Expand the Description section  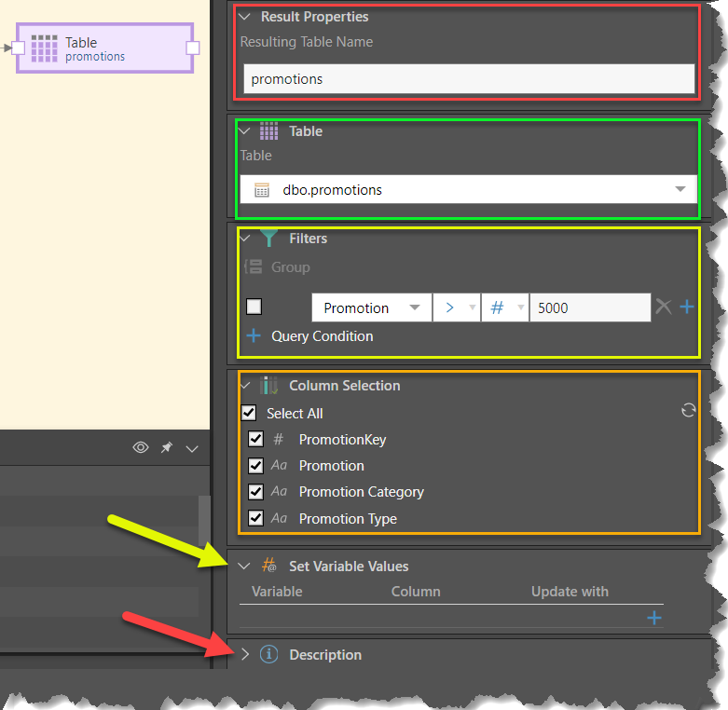245,655
